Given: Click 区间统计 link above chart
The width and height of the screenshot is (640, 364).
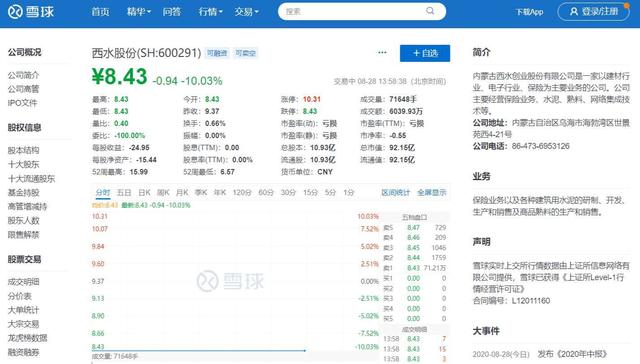Looking at the screenshot, I should [x=395, y=193].
